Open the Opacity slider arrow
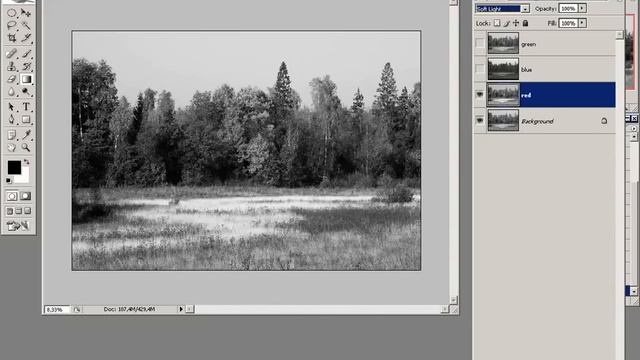Screen dimensions: 640x360 [x=582, y=9]
